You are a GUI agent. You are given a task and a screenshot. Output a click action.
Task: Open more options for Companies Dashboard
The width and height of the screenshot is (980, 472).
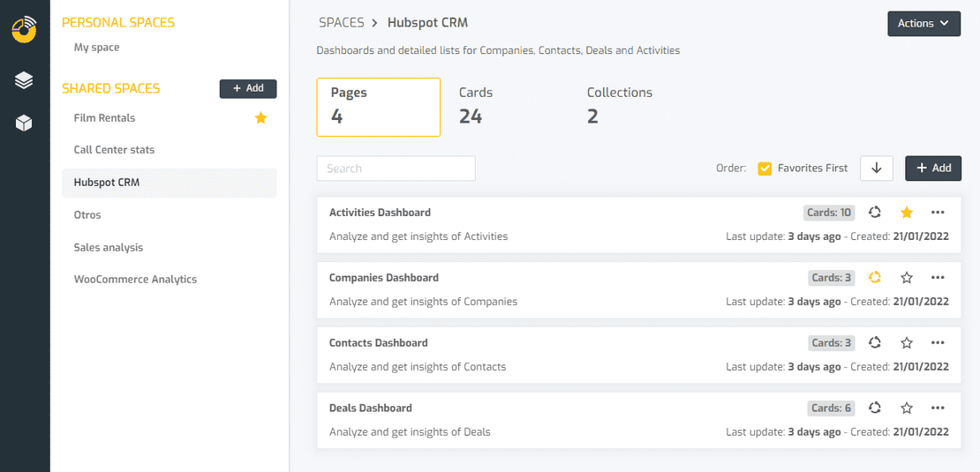tap(938, 277)
